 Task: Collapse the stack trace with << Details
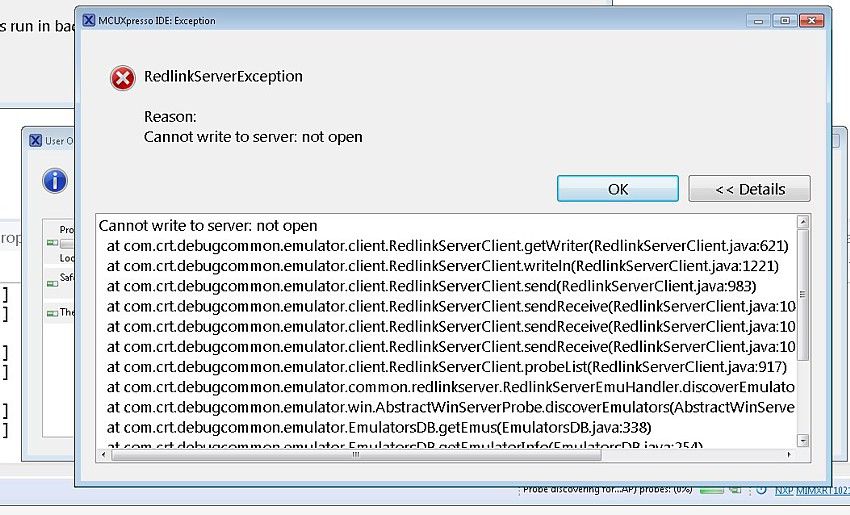[x=749, y=189]
